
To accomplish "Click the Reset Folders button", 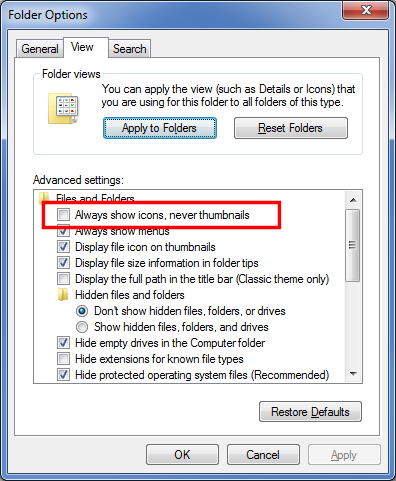I will click(291, 128).
